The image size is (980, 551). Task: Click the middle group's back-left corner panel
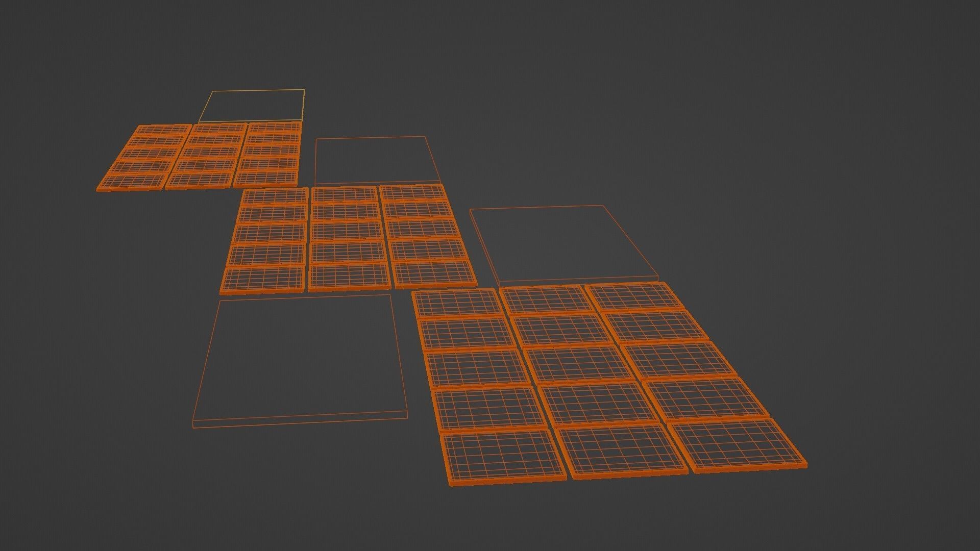(276, 196)
